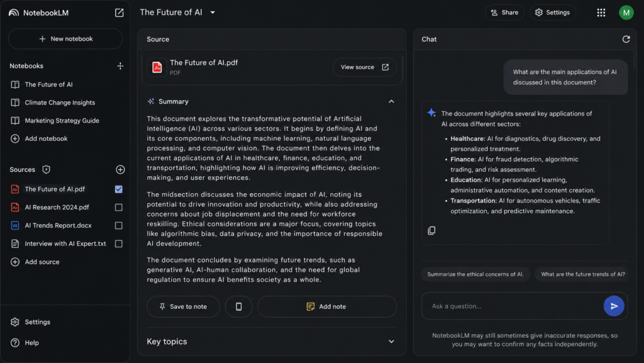Image resolution: width=644 pixels, height=363 pixels.
Task: Click the Source panel heading
Action: coord(158,39)
